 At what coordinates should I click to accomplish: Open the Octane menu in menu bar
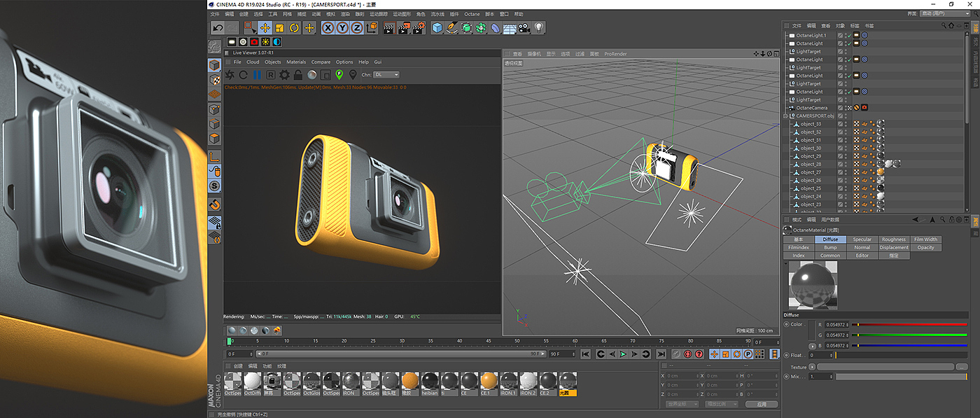click(x=472, y=14)
